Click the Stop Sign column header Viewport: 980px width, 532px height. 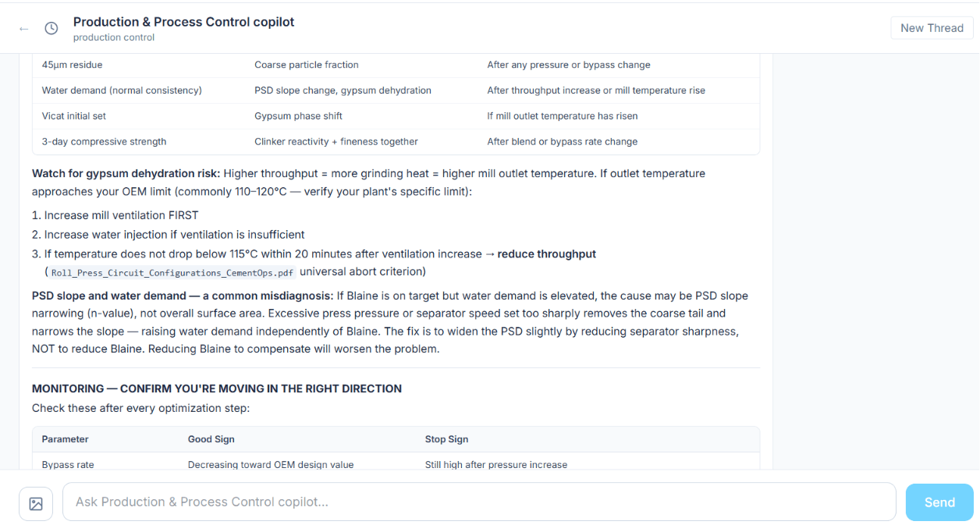tap(447, 439)
